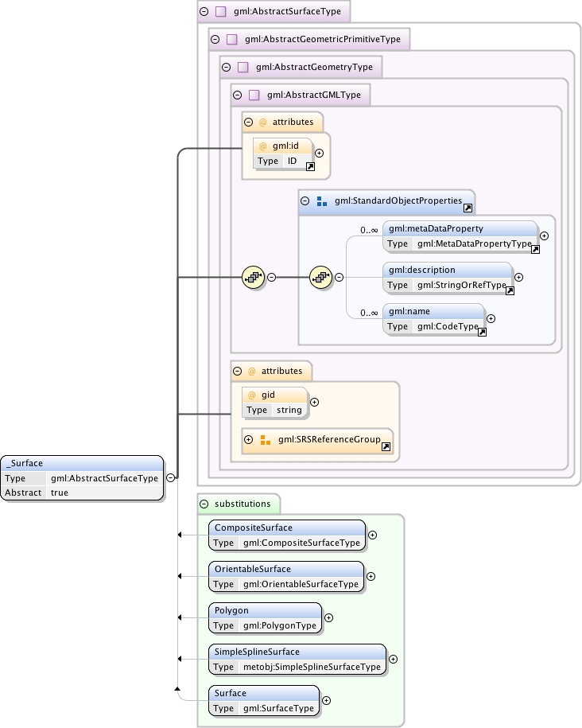Expand the gml:SRSReferenceGroup attribute group
This screenshot has width=582, height=728.
[248, 439]
